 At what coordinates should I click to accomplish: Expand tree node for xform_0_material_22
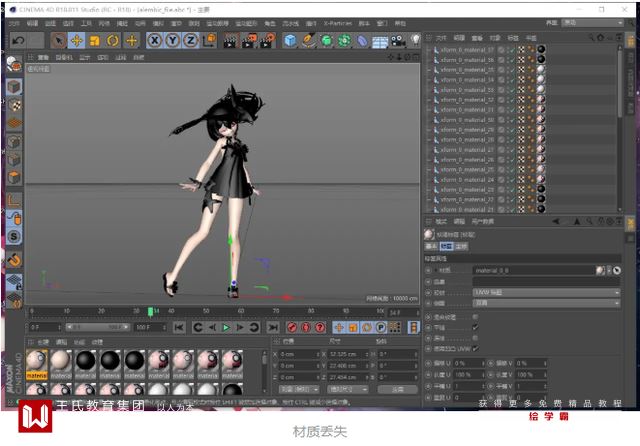pos(429,200)
